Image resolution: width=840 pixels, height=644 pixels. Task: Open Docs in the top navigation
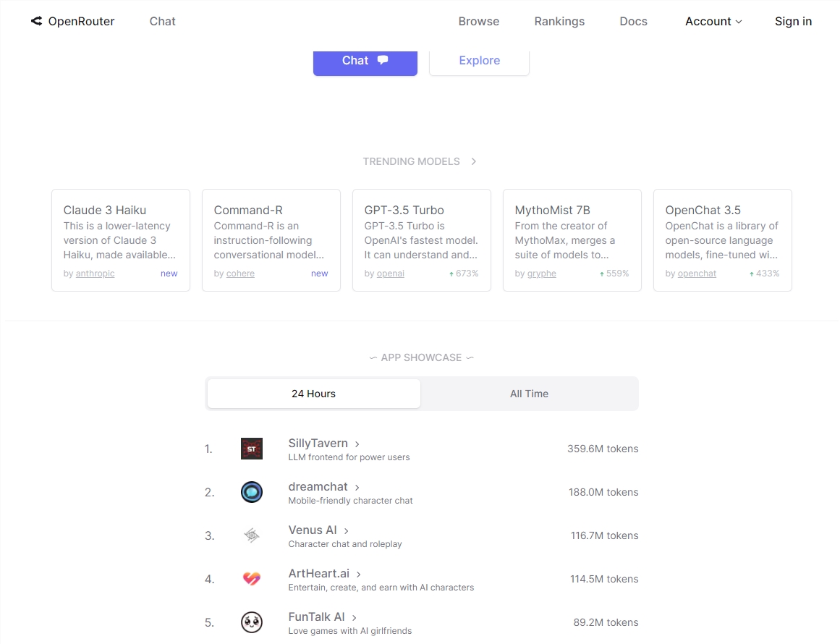(633, 22)
